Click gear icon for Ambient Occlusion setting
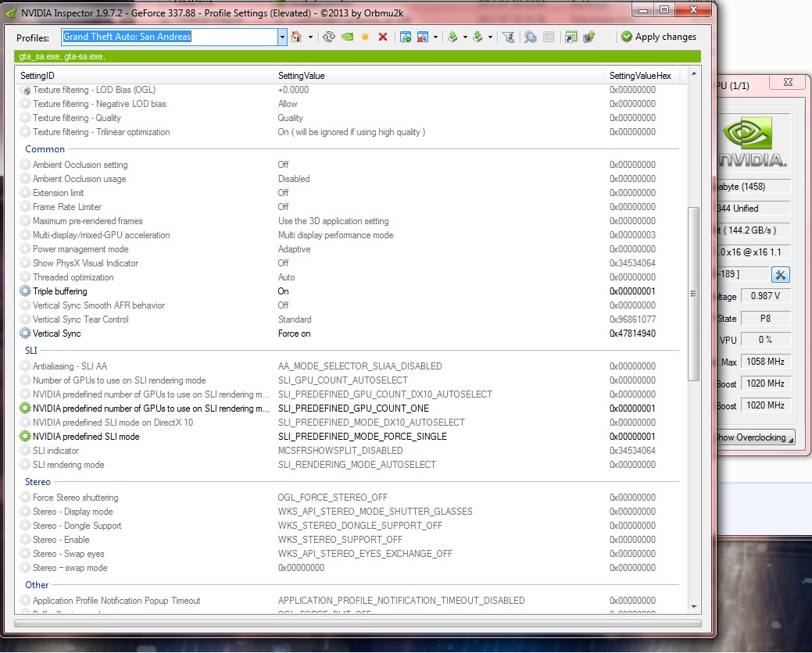The height and width of the screenshot is (653, 812). (25, 165)
